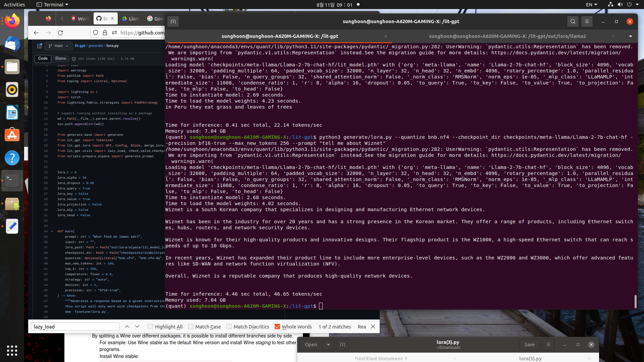Open Rhythmbox music player in dock
The width and height of the screenshot is (644, 362).
tap(12, 89)
